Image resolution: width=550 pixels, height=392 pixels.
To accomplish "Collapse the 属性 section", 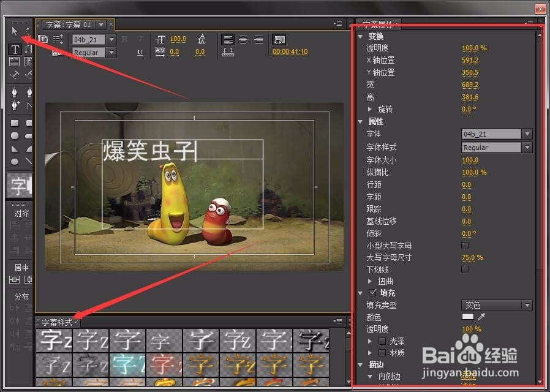I will point(361,122).
